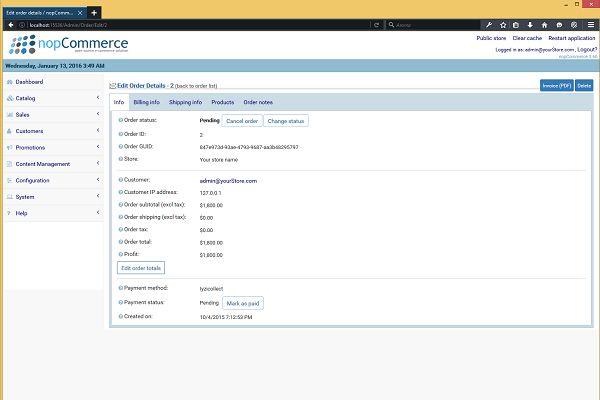Open the Order notes tab
Screen dimensions: 600x400
tap(258, 102)
